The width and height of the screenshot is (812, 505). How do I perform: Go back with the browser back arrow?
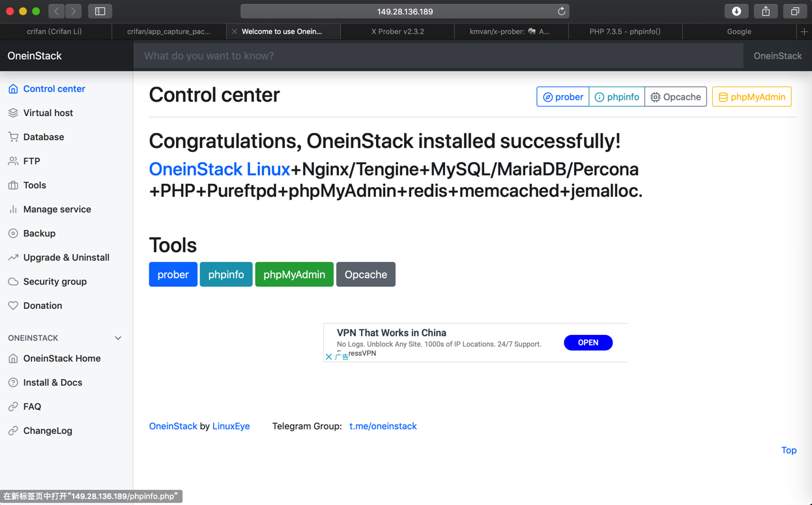click(57, 11)
